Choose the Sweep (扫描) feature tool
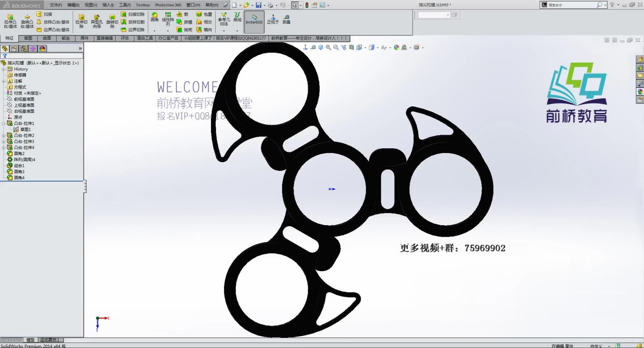This screenshot has width=644, height=348. [44, 14]
